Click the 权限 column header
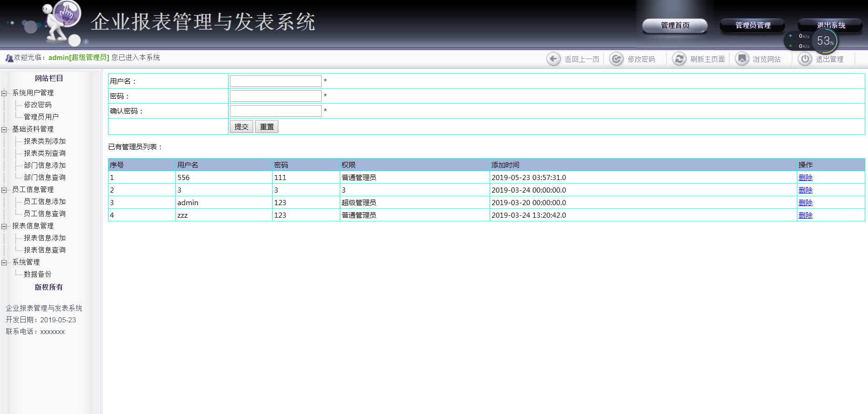Image resolution: width=868 pixels, height=414 pixels. [x=349, y=165]
